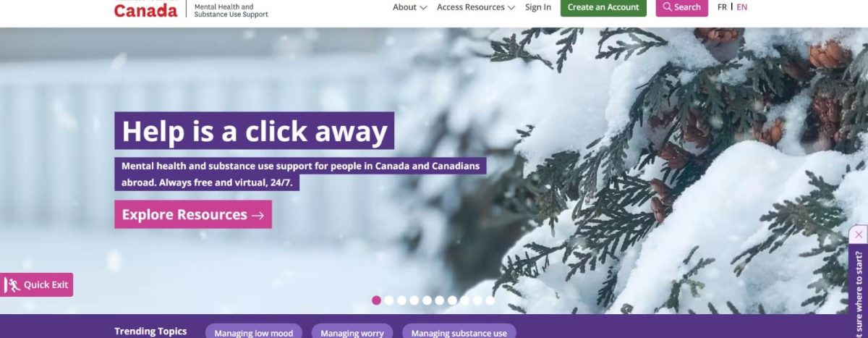The width and height of the screenshot is (868, 338).
Task: Expand the About dropdown menu
Action: click(x=409, y=7)
